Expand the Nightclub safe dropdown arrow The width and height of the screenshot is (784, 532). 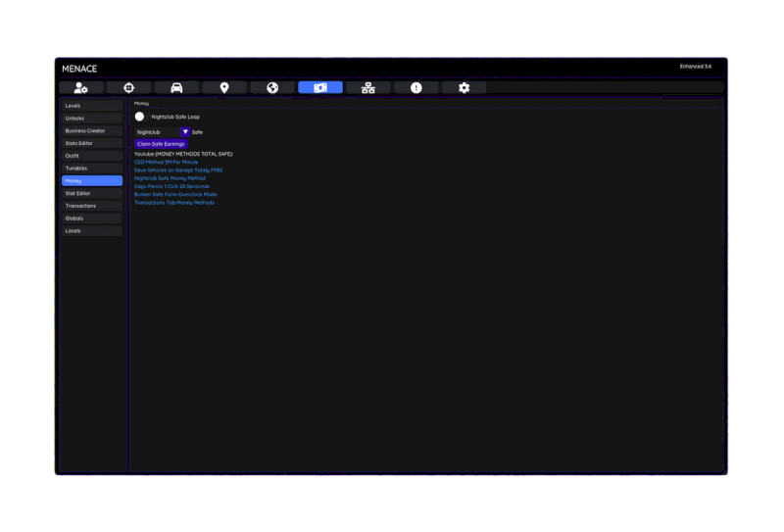tap(185, 132)
